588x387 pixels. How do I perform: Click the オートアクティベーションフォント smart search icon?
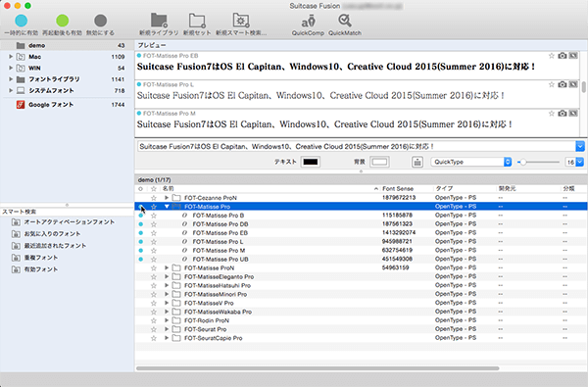[16, 222]
